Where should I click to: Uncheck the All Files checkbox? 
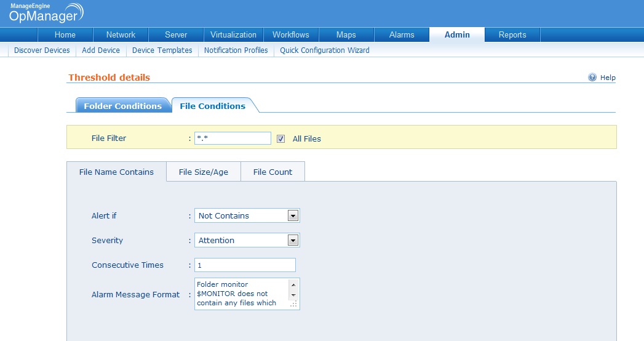point(281,138)
